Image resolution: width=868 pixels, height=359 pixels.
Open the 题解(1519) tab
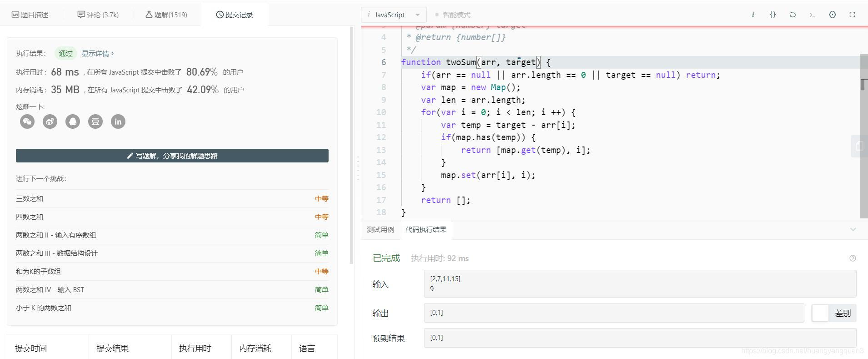(166, 15)
